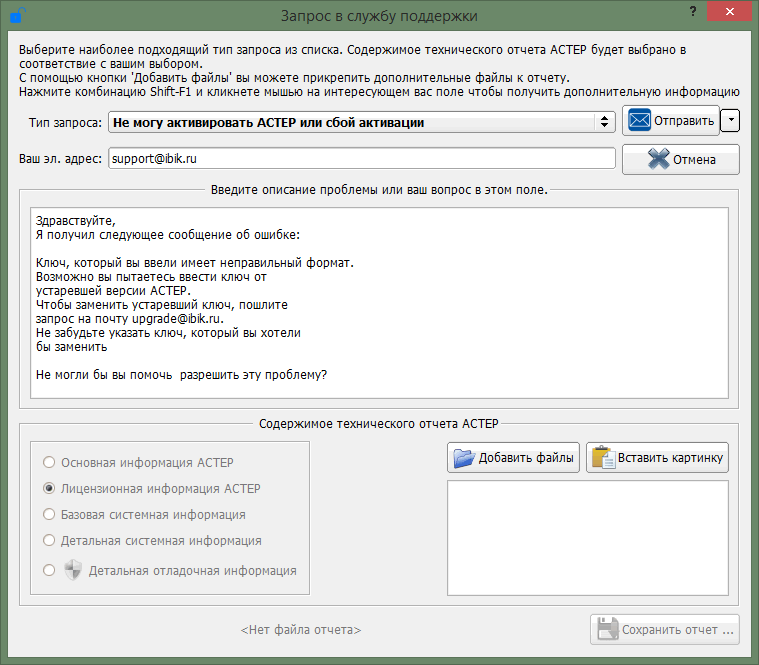Choose Детальная системная информация option
759x665 pixels.
tap(49, 540)
